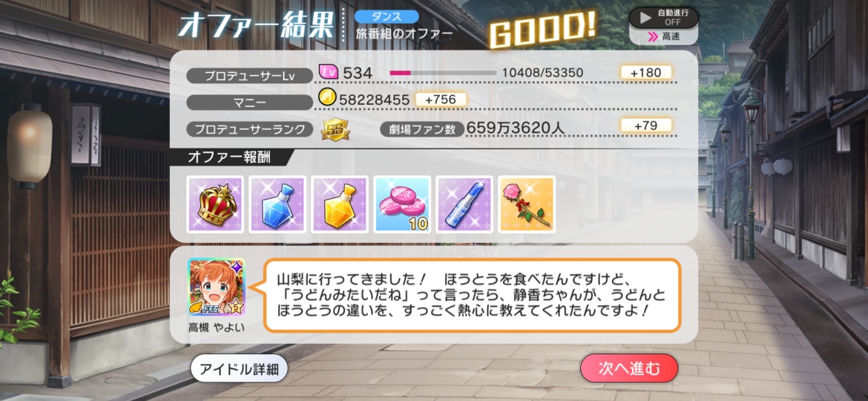This screenshot has width=868, height=401.
Task: Click the 次へ進む next button
Action: [629, 368]
